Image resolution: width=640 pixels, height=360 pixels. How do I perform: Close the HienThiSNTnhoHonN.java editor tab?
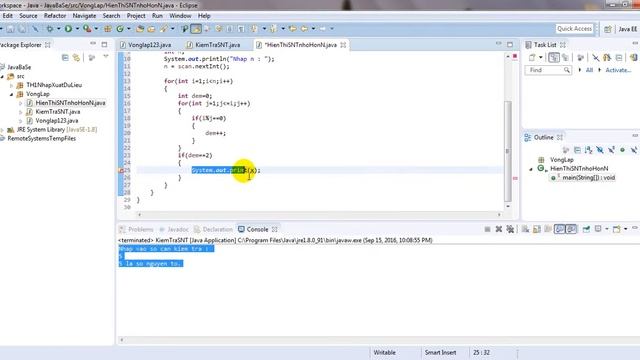tap(343, 45)
